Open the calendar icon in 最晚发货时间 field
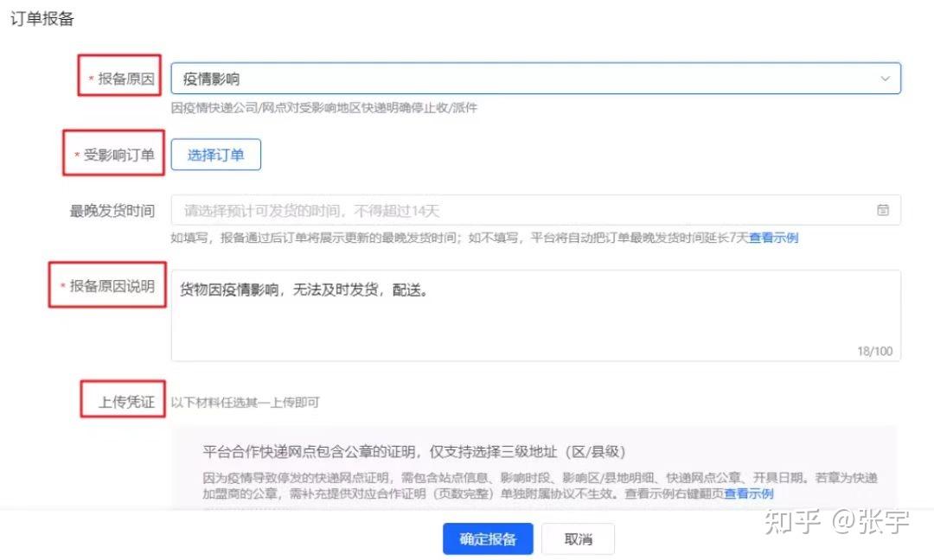 click(883, 210)
